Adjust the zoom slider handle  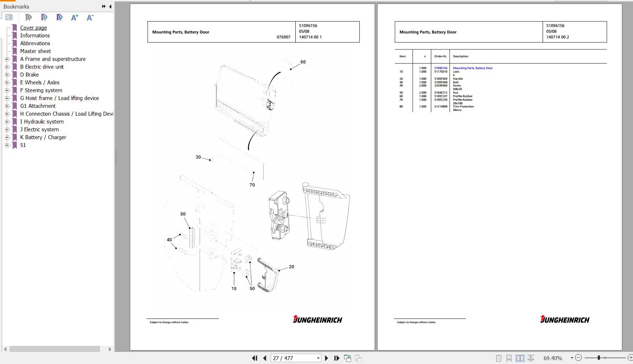(x=599, y=358)
